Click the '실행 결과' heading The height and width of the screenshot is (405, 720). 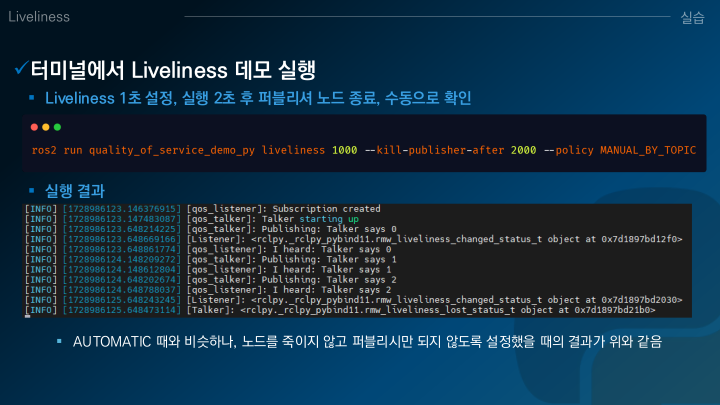[x=75, y=191]
